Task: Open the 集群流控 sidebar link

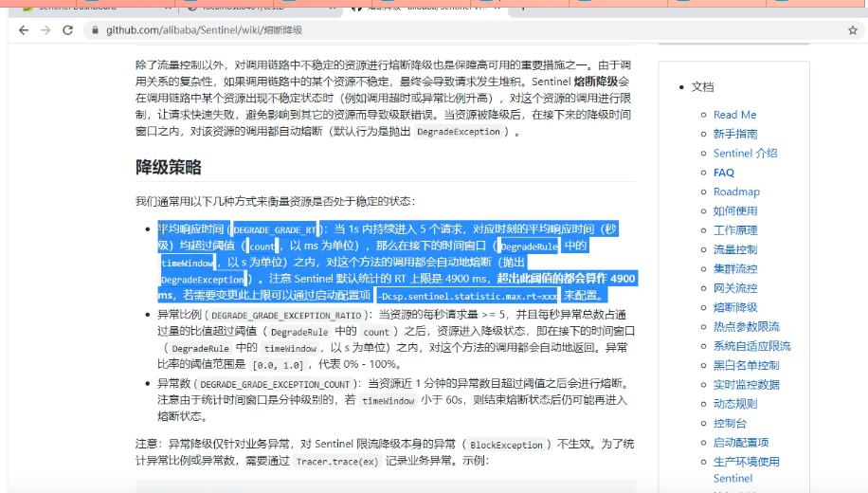Action: [x=735, y=268]
